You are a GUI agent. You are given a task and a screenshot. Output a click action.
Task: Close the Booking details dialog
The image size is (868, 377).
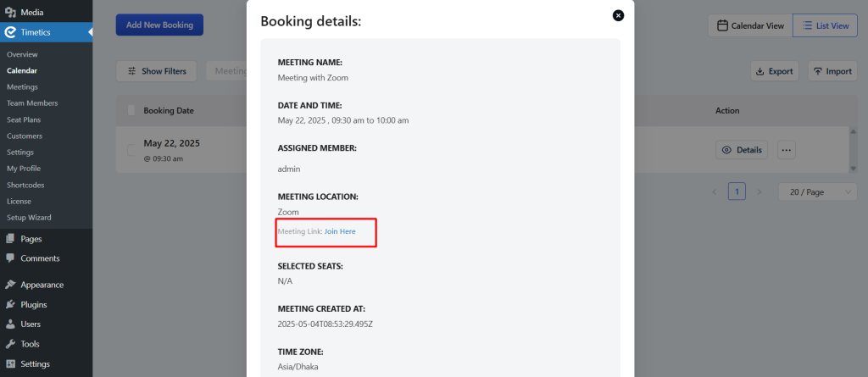(618, 15)
